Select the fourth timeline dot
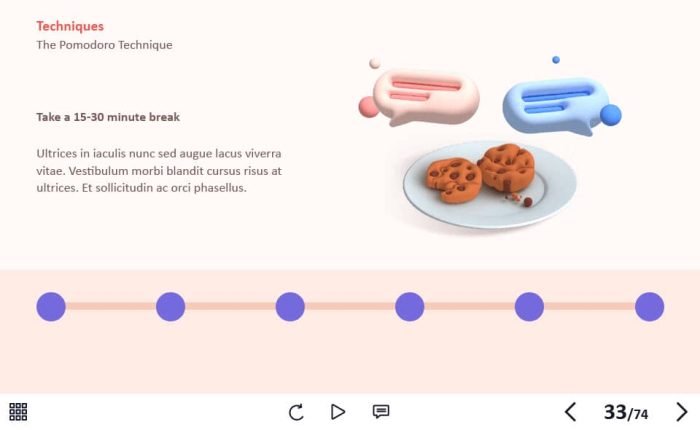This screenshot has width=700, height=430. pos(410,307)
